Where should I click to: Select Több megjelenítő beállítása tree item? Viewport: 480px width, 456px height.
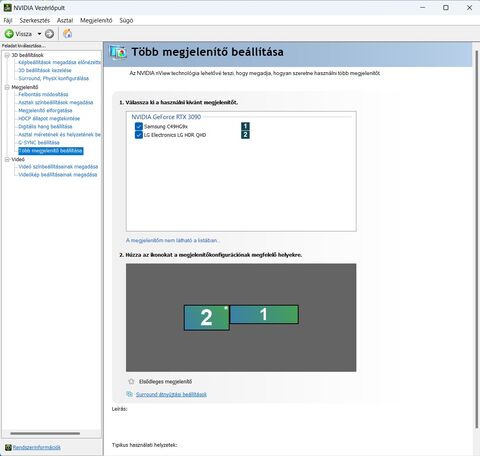coord(51,151)
